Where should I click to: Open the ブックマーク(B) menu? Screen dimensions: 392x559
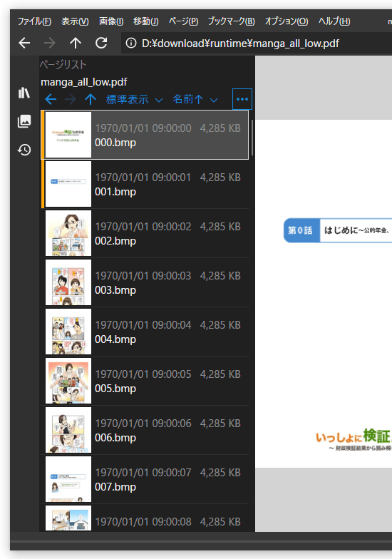(231, 21)
